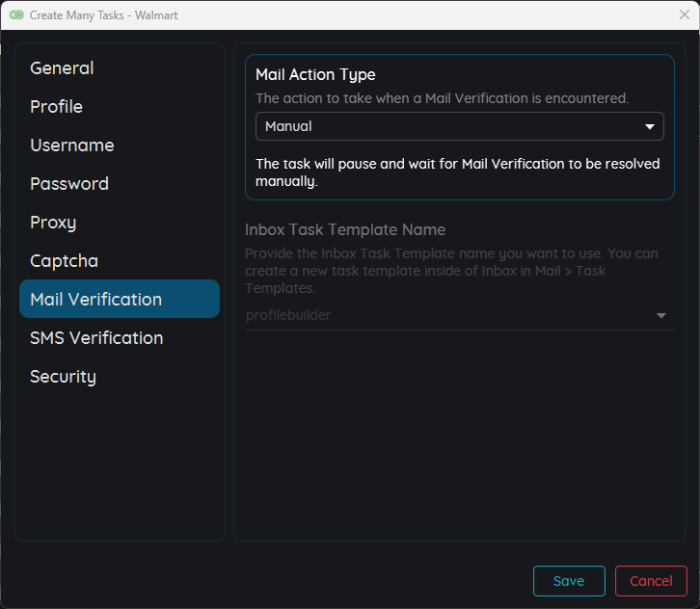Image resolution: width=700 pixels, height=609 pixels.
Task: Click the window title text
Action: (103, 15)
